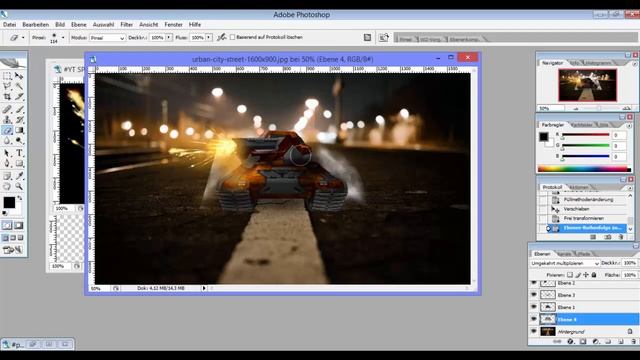Open the Datei menu

[9, 25]
